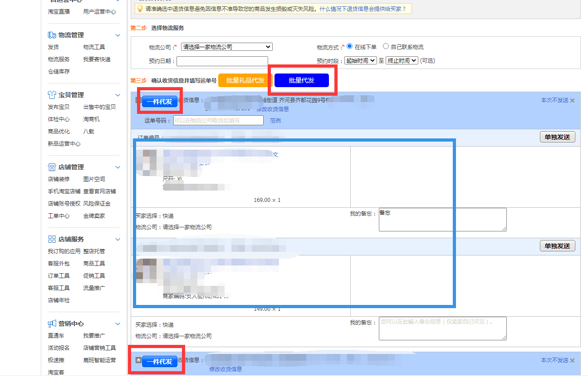
Task: Open the 请选择一家物流公司 dropdown
Action: coord(226,47)
